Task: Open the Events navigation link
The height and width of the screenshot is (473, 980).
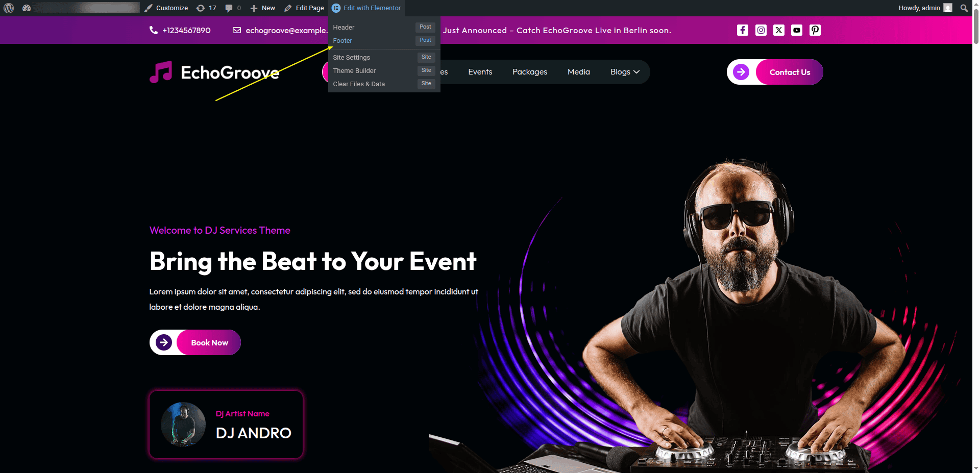Action: pyautogui.click(x=480, y=72)
